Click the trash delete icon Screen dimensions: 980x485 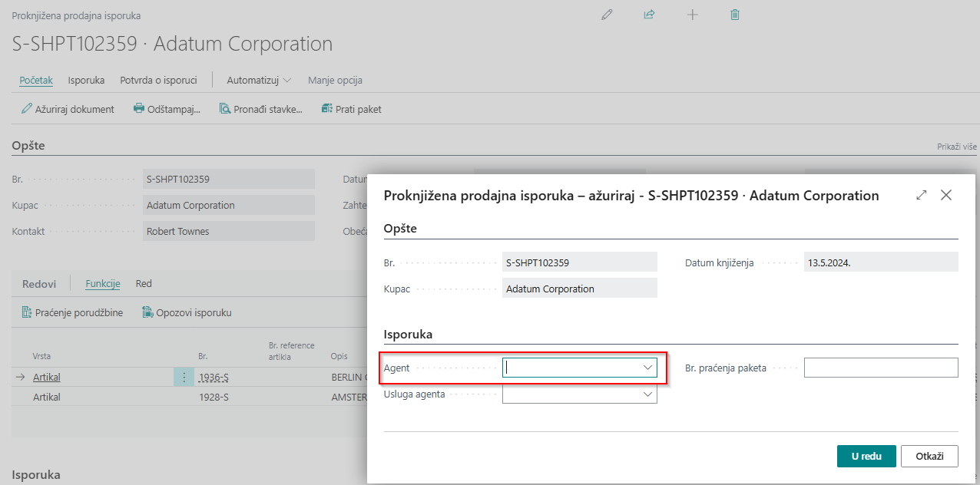pyautogui.click(x=735, y=15)
